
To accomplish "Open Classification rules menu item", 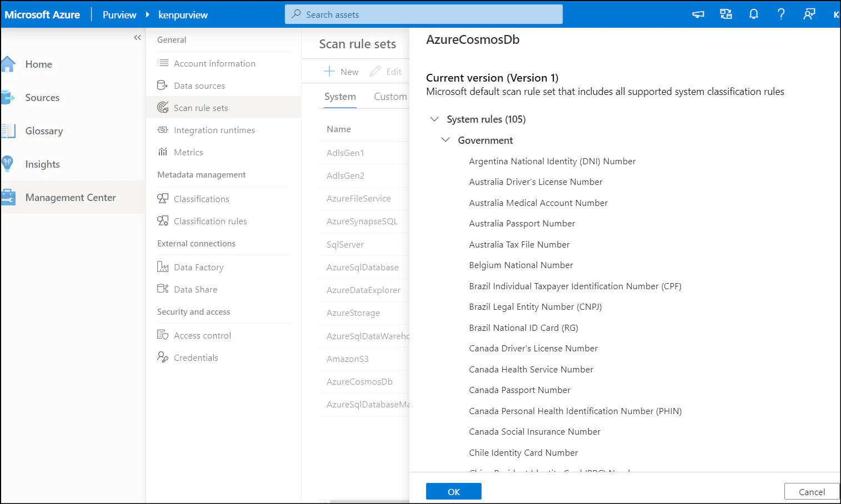I will pyautogui.click(x=223, y=221).
